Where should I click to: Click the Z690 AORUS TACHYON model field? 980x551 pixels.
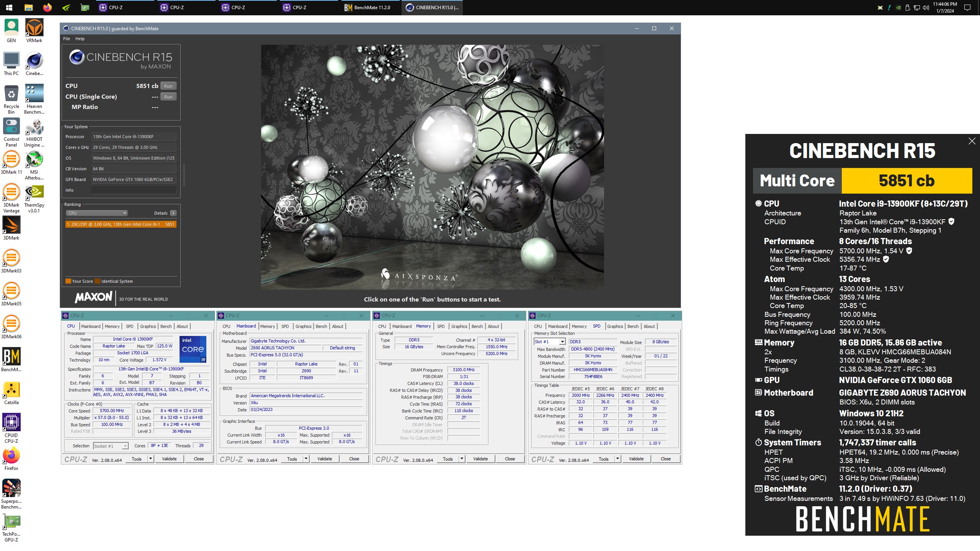tap(286, 348)
